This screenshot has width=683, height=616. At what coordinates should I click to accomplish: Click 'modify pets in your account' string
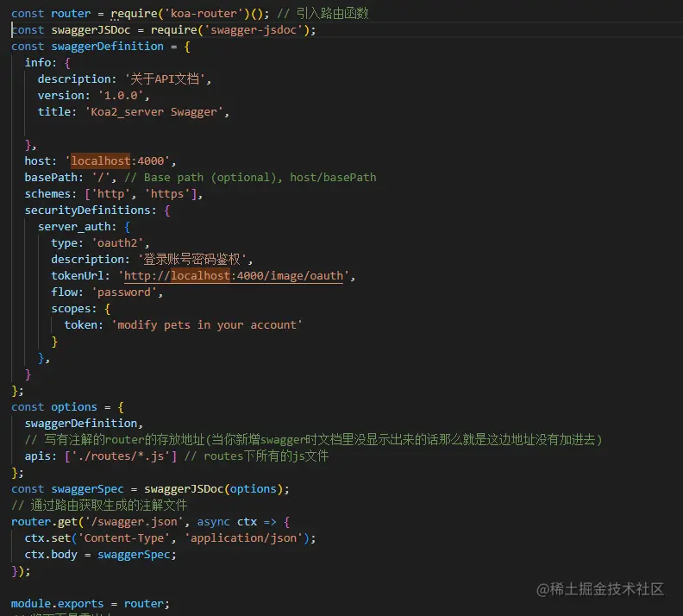[x=207, y=325]
